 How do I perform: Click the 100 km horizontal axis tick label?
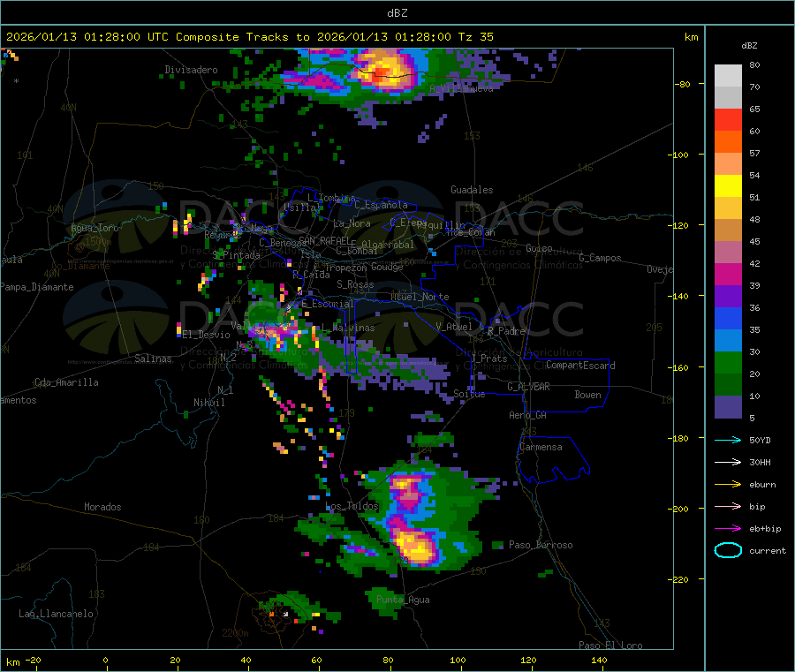[x=458, y=660]
